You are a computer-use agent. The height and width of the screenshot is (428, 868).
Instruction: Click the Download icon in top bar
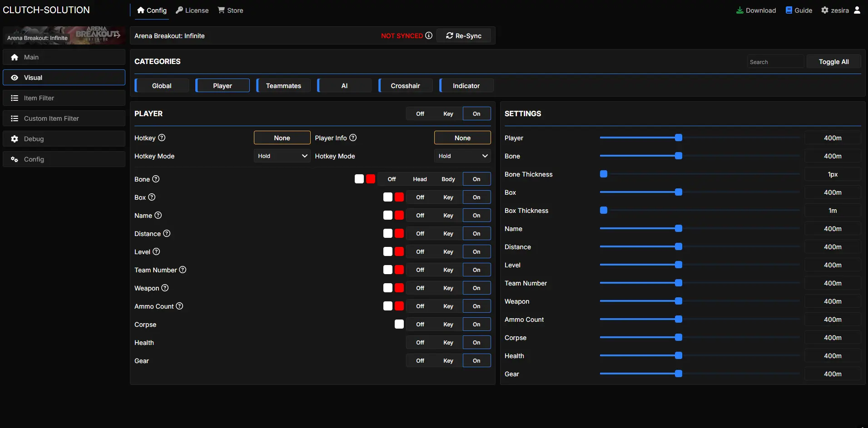click(739, 10)
